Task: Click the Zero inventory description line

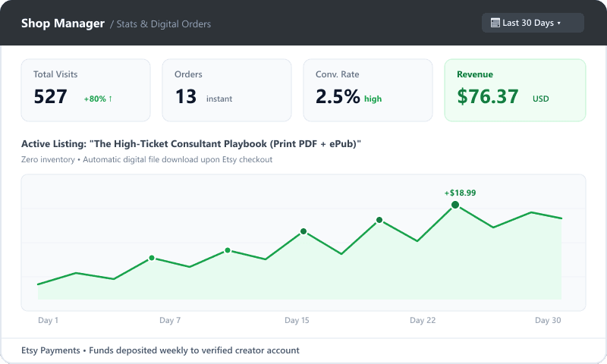Action: pos(146,159)
